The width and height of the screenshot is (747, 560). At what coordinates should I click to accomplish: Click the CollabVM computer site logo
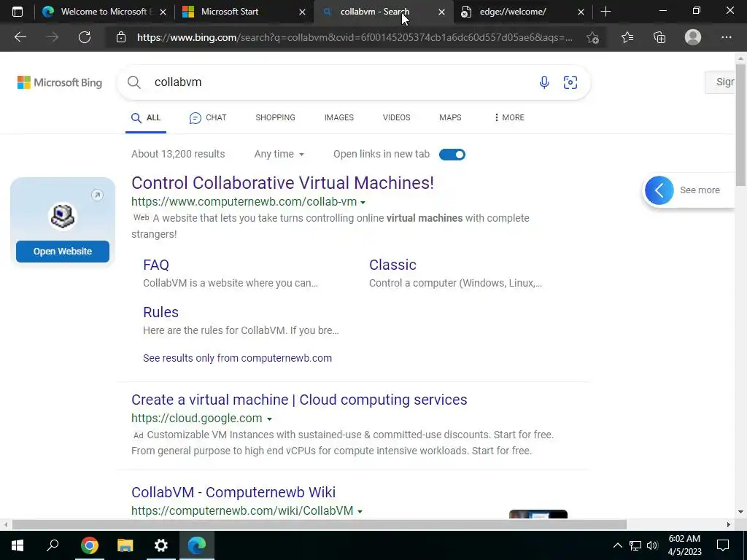tap(63, 216)
